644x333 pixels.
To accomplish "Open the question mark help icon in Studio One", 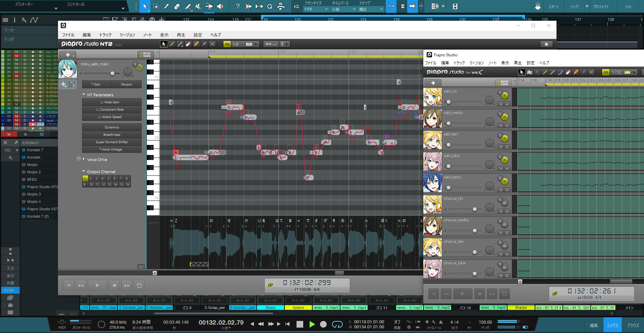I will [237, 6].
